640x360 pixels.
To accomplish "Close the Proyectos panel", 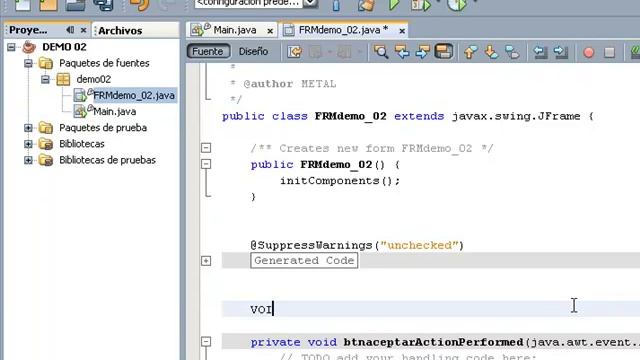I will click(x=83, y=30).
